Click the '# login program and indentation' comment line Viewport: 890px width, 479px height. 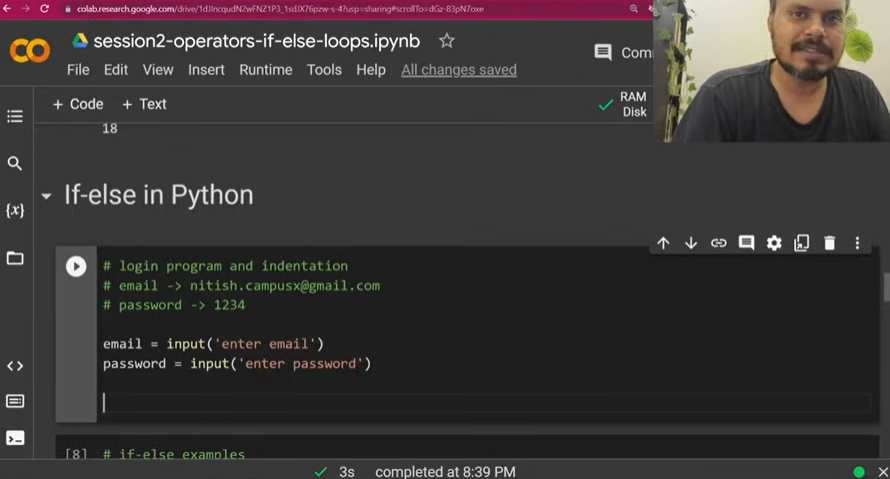tap(225, 266)
